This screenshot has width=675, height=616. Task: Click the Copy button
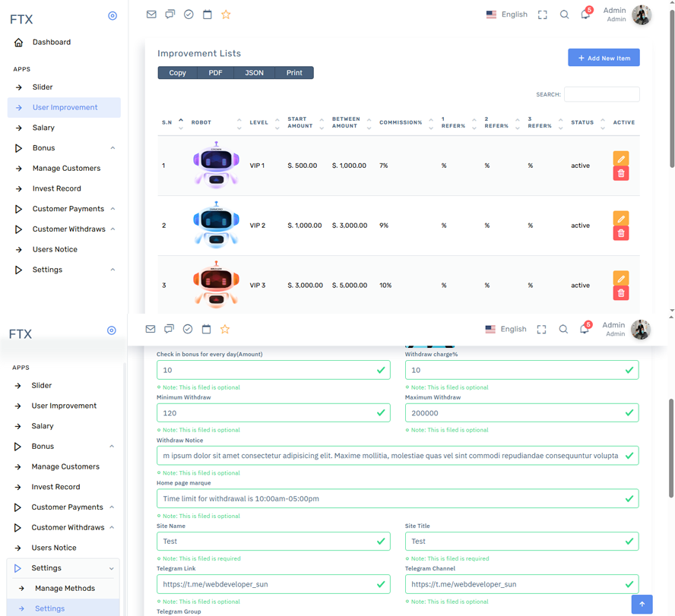point(177,73)
